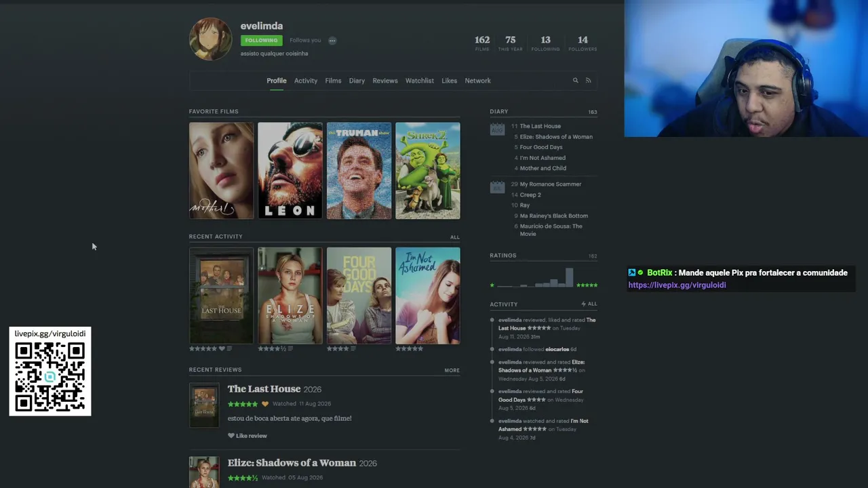This screenshot has width=868, height=488.
Task: Click the livepix QR code
Action: pyautogui.click(x=50, y=377)
